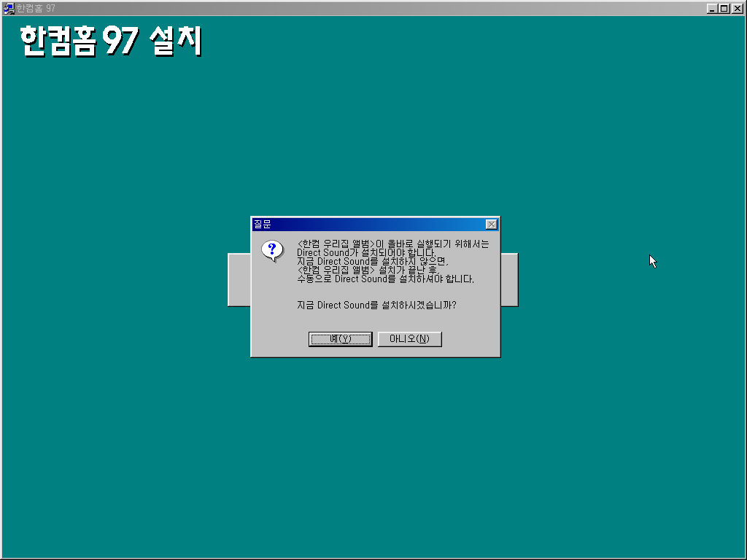The image size is (747, 560).
Task: Click the '한컴홈 97 설치' heading text
Action: point(112,42)
